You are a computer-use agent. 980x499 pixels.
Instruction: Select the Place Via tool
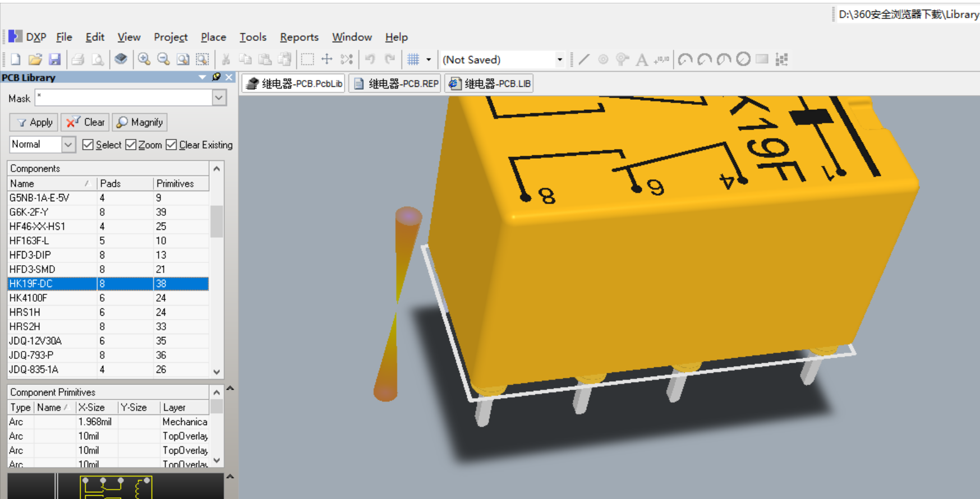(622, 59)
